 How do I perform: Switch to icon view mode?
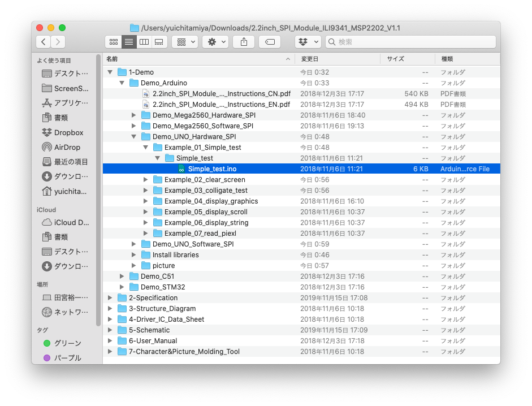click(114, 42)
